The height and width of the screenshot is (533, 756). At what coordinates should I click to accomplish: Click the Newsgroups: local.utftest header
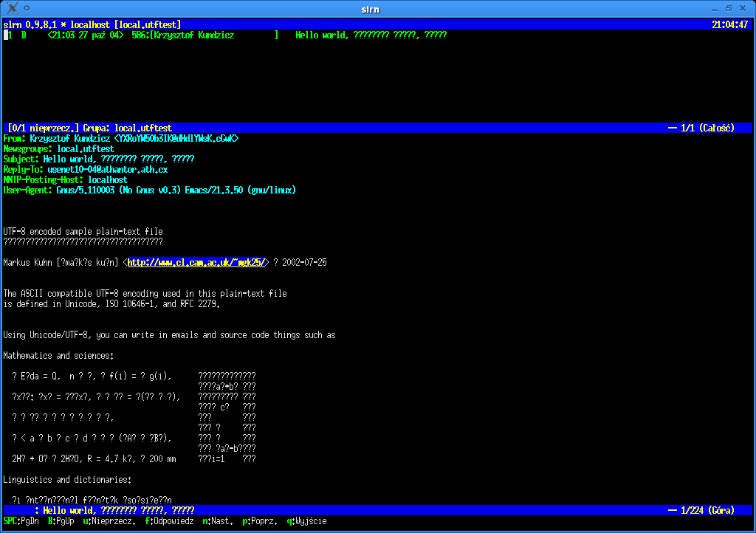(x=59, y=149)
